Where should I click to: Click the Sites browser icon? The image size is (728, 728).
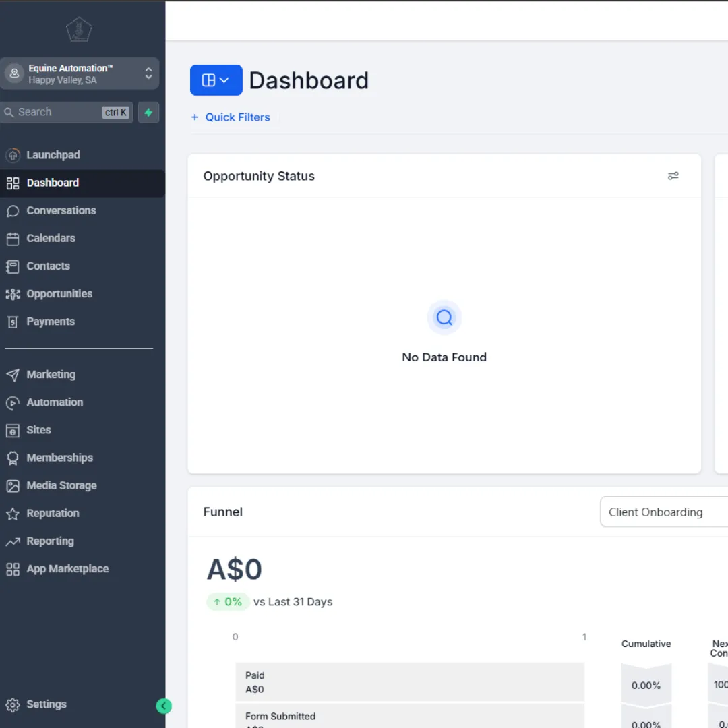[x=13, y=431]
